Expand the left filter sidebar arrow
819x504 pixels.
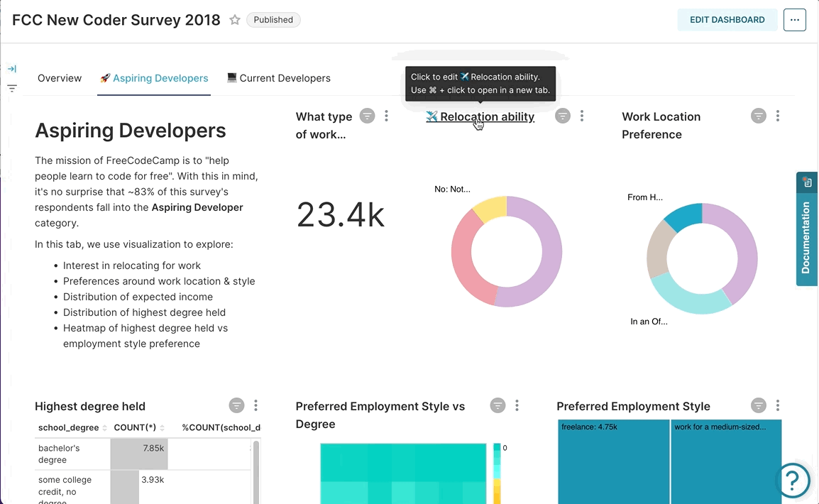pyautogui.click(x=12, y=69)
